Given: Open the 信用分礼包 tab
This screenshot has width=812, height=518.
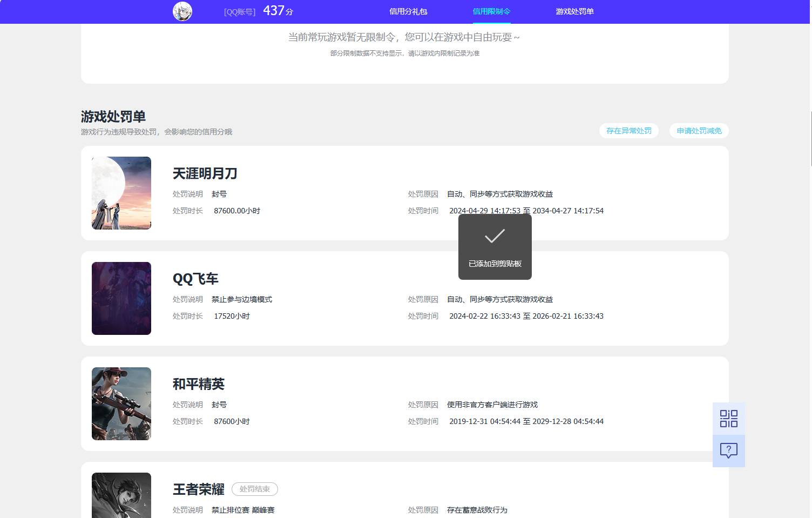Looking at the screenshot, I should (408, 11).
